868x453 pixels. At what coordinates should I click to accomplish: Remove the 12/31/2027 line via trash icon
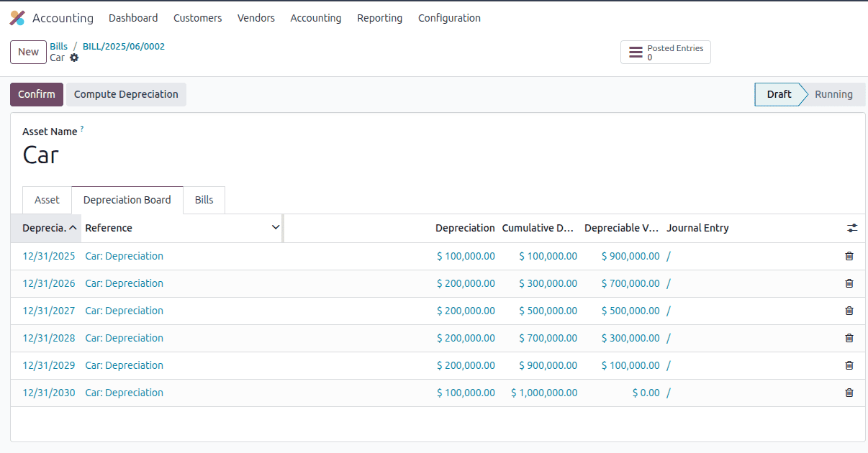point(849,311)
